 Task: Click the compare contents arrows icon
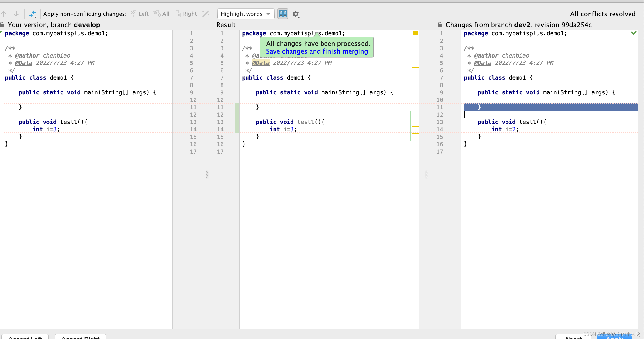[x=32, y=14]
